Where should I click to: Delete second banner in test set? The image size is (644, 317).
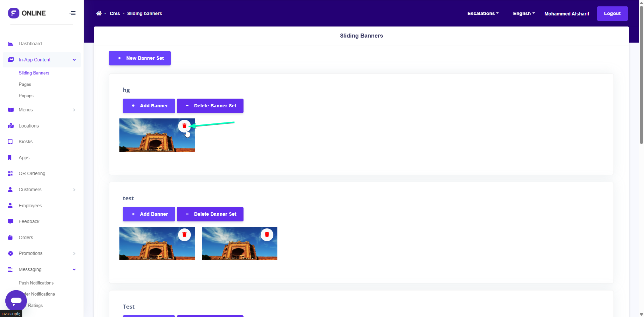tap(267, 234)
